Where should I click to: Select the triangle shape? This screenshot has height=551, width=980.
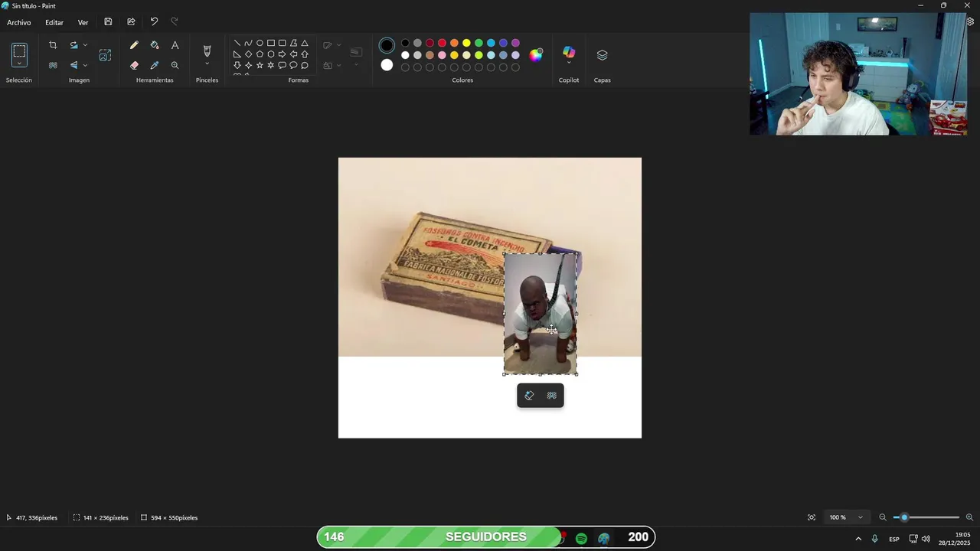point(304,43)
